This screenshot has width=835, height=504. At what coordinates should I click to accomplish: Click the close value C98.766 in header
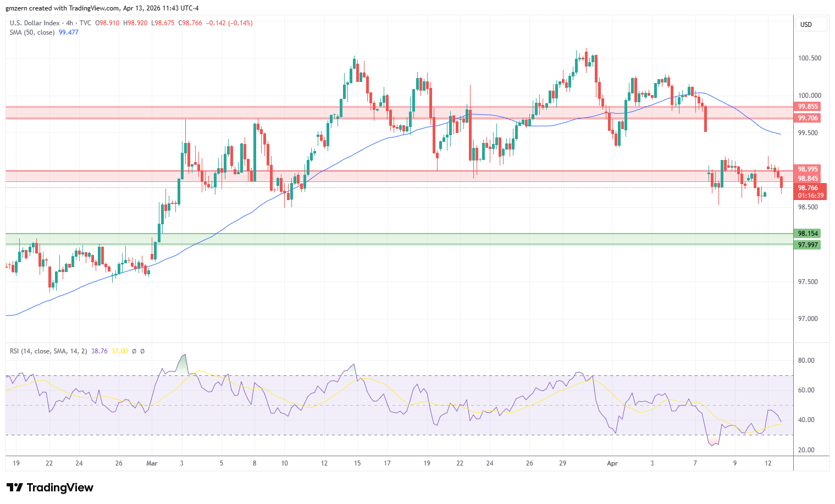point(190,23)
